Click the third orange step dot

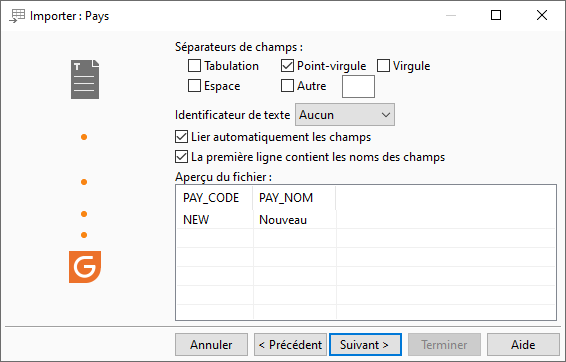pos(84,214)
